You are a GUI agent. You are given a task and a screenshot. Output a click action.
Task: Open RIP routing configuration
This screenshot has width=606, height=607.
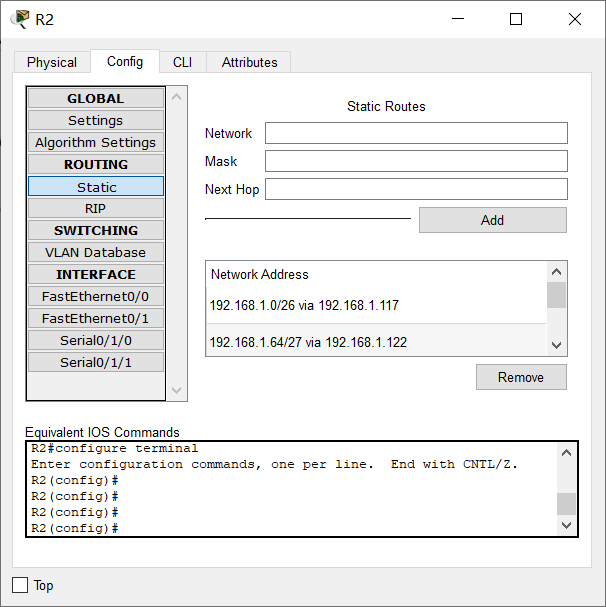96,209
